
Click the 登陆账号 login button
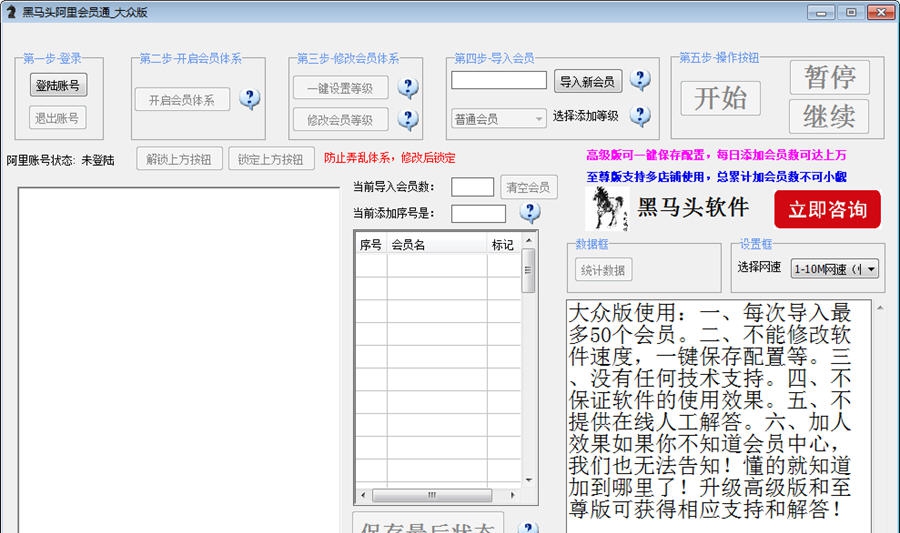[x=58, y=85]
